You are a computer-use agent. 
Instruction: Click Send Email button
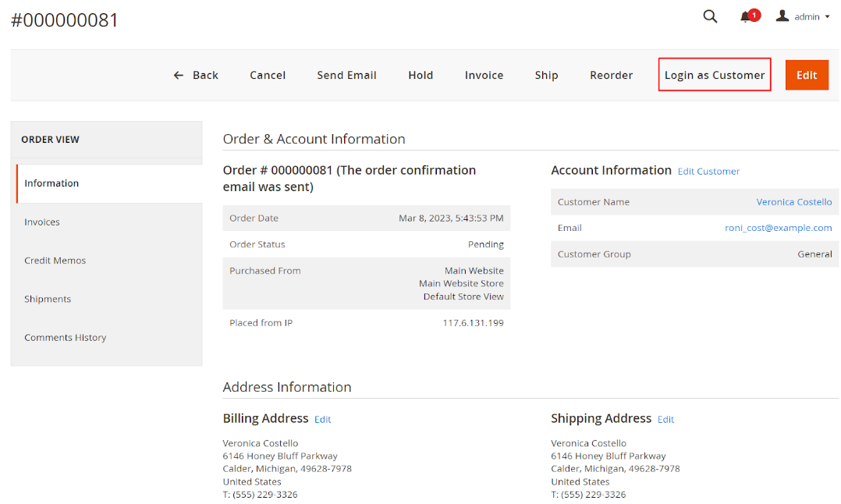click(x=346, y=75)
